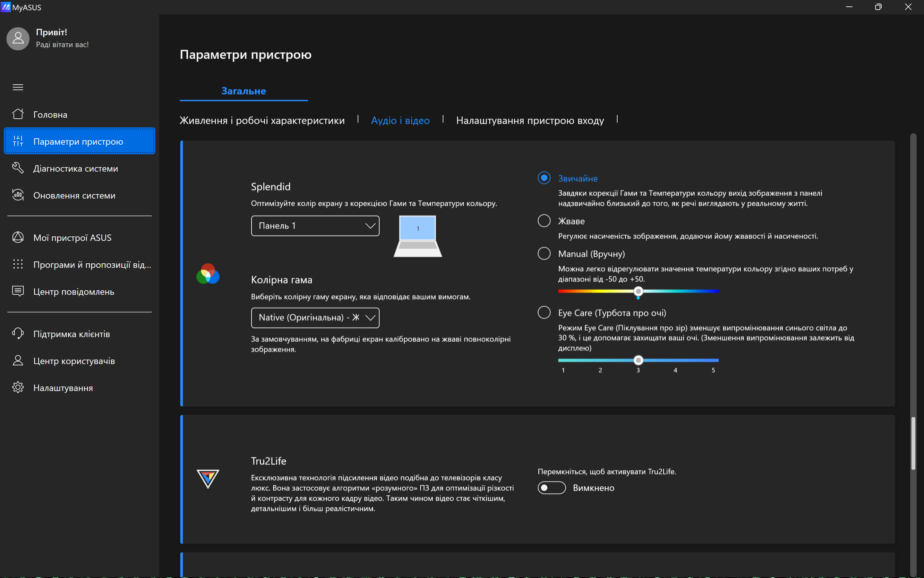Open Центр повідомлень message icon
This screenshot has width=924, height=578.
coord(18,291)
